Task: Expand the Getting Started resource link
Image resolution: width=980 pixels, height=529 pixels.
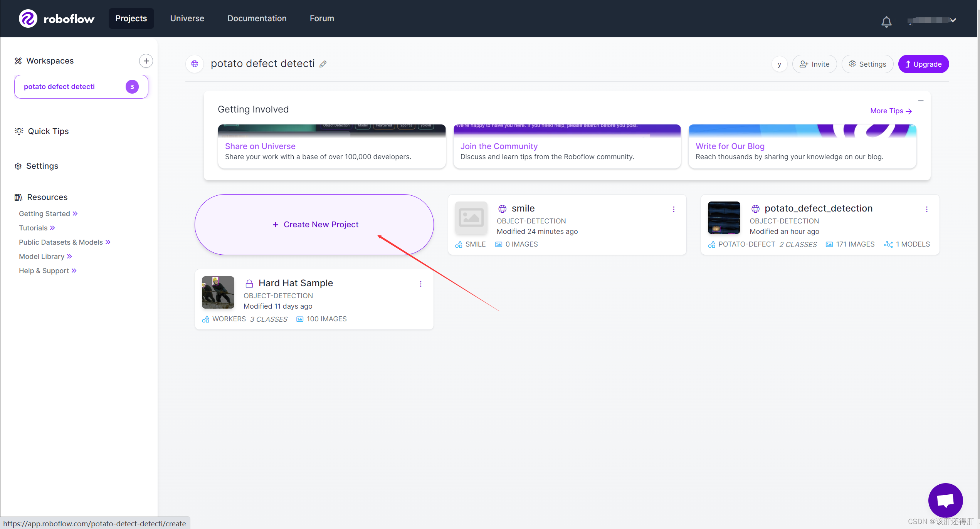Action: pos(48,214)
